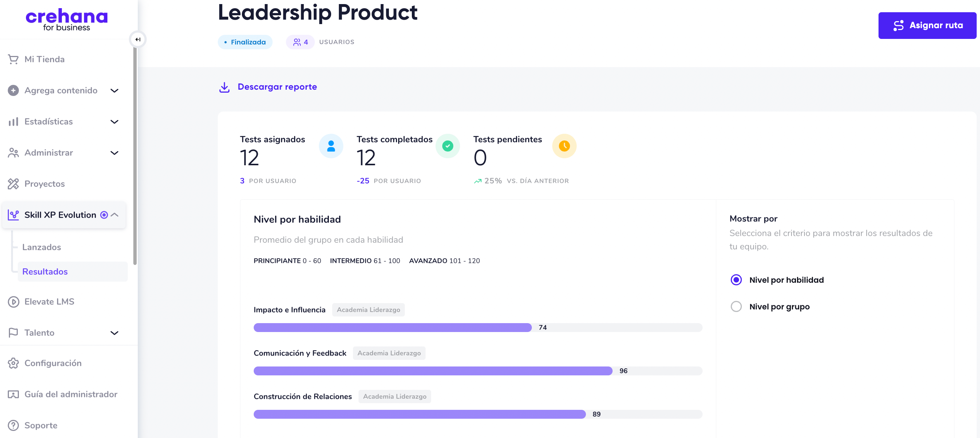Open the Resultados submenu item
This screenshot has width=980, height=438.
coord(45,272)
